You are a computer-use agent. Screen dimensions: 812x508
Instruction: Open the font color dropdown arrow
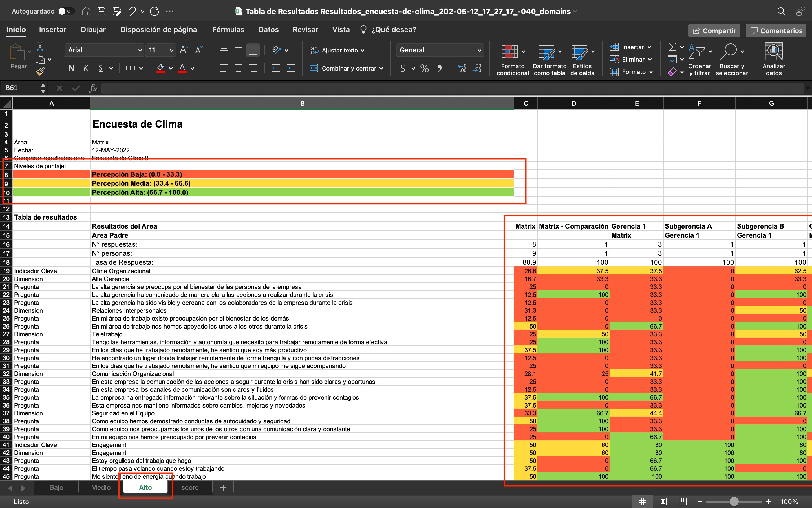point(192,69)
